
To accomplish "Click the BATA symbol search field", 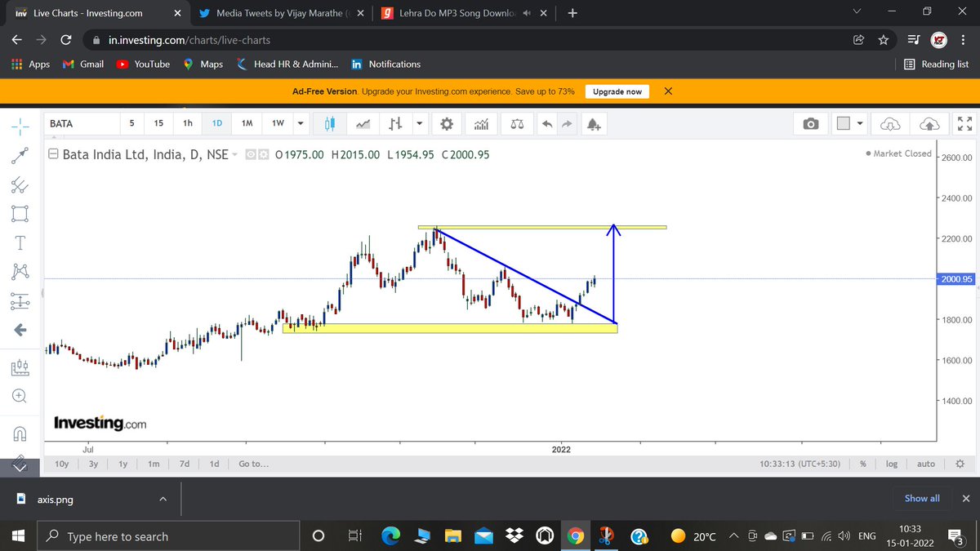I will pos(81,123).
